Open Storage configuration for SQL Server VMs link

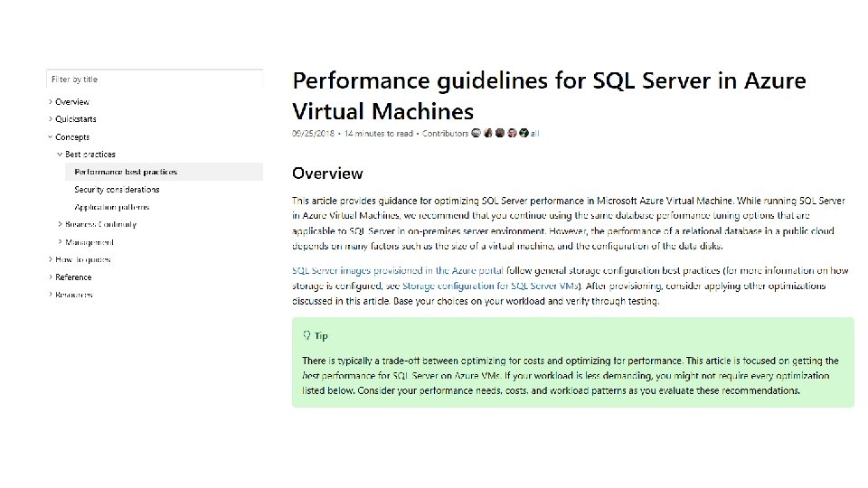click(490, 286)
